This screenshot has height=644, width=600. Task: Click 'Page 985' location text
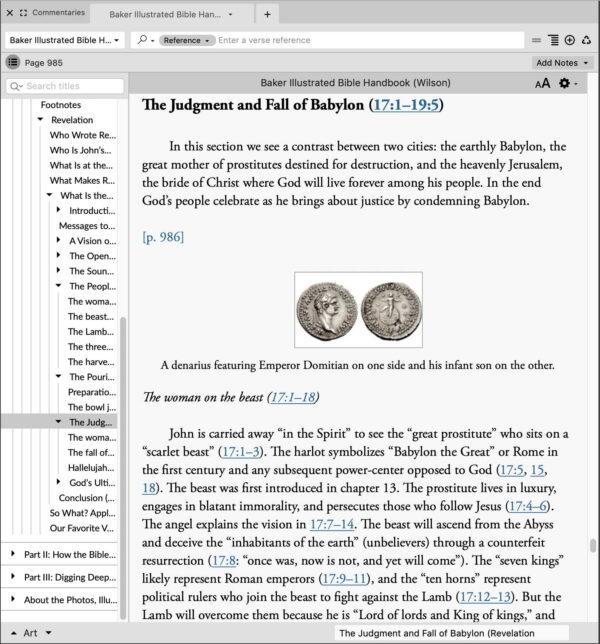[44, 63]
